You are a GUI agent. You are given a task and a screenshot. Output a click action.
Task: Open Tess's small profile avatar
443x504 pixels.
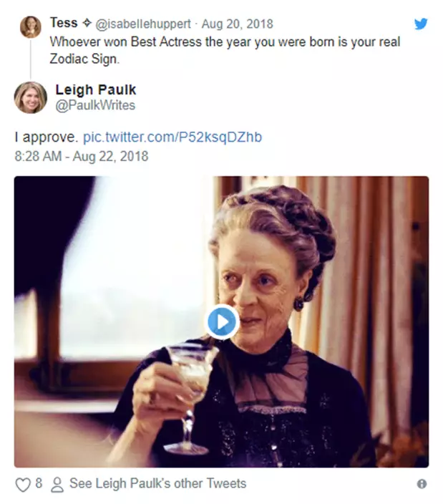30,26
